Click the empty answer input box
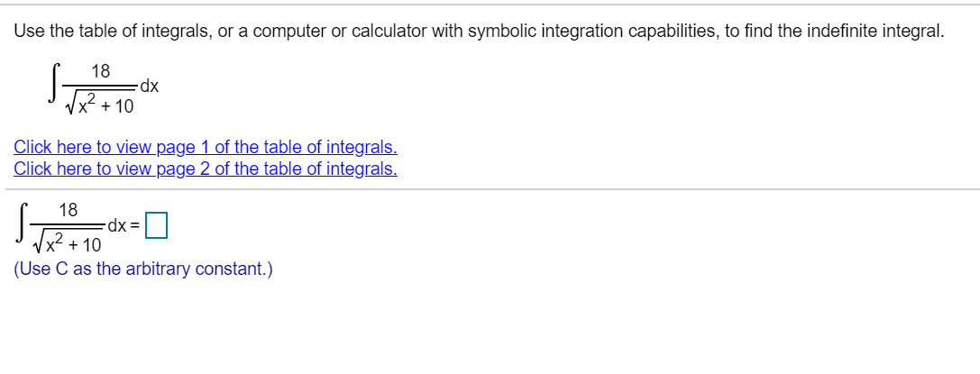 coord(156,225)
